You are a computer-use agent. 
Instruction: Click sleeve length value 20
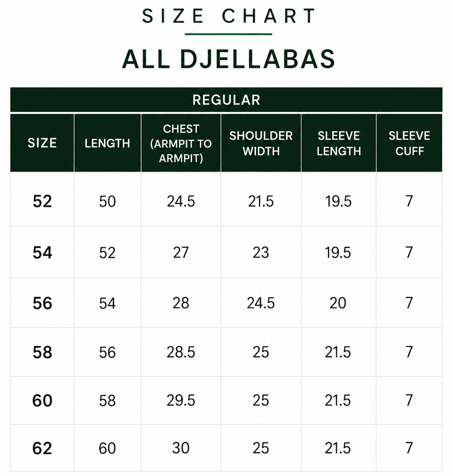point(338,303)
